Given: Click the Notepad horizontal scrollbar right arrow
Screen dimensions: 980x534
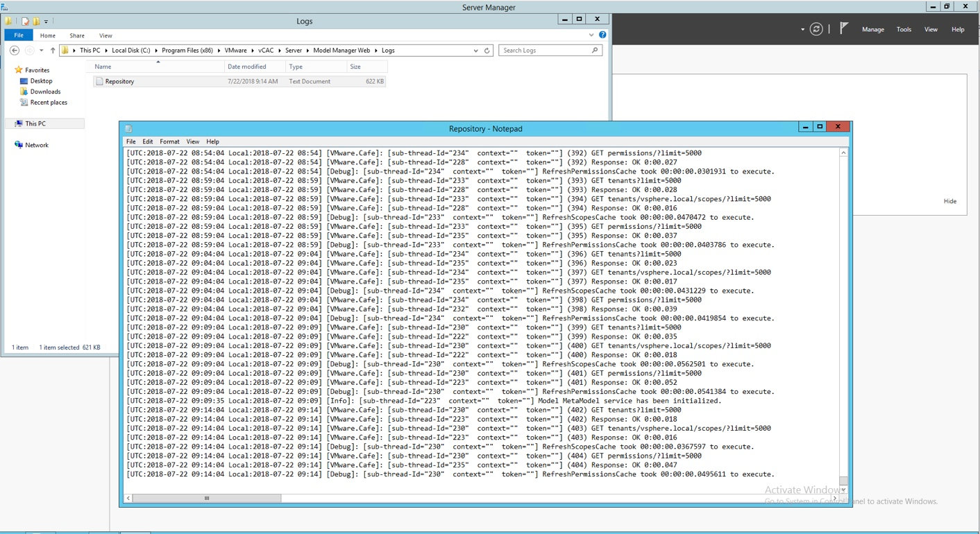Looking at the screenshot, I should point(835,498).
